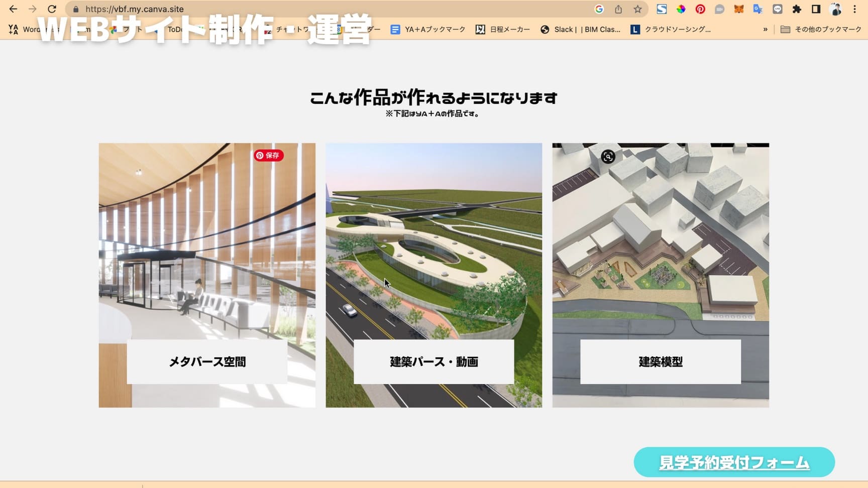Open the MetaMask fox extension

click(738, 9)
